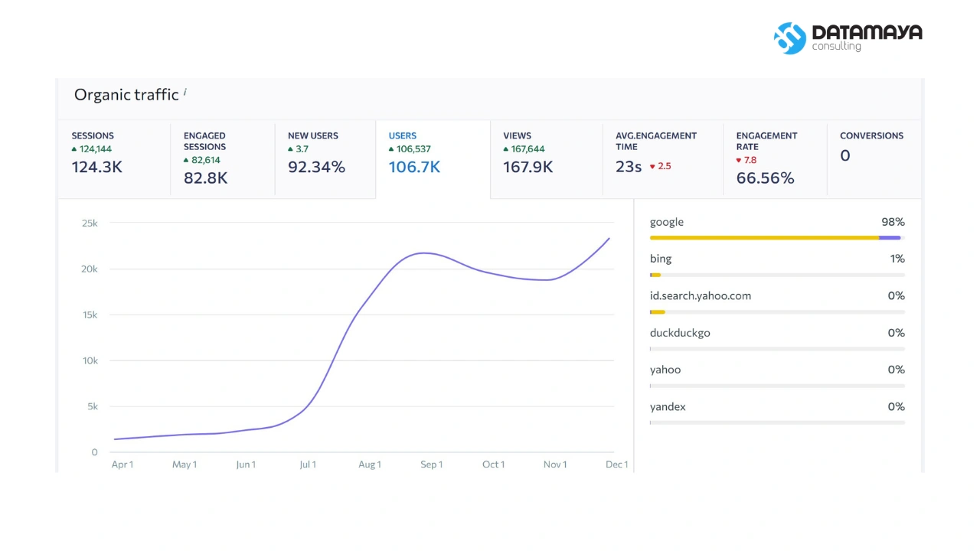The image size is (980, 551).
Task: Open the New Users metric tab
Action: pyautogui.click(x=325, y=159)
